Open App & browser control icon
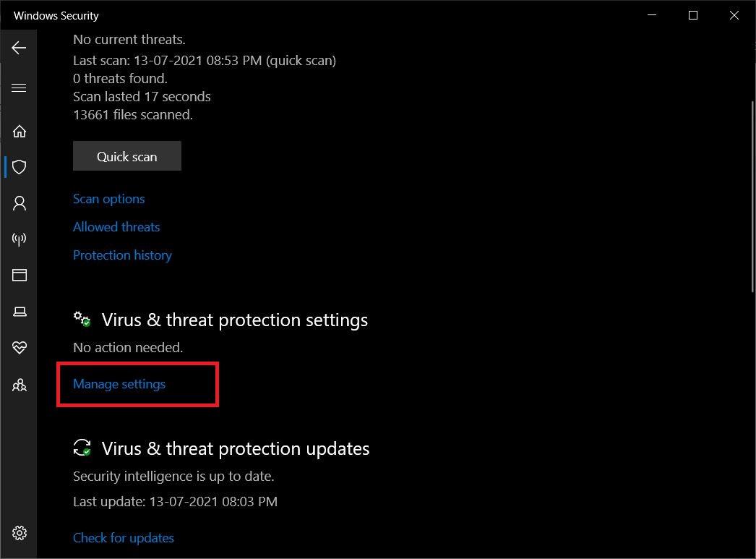Screen dimensions: 756x559 point(20,276)
